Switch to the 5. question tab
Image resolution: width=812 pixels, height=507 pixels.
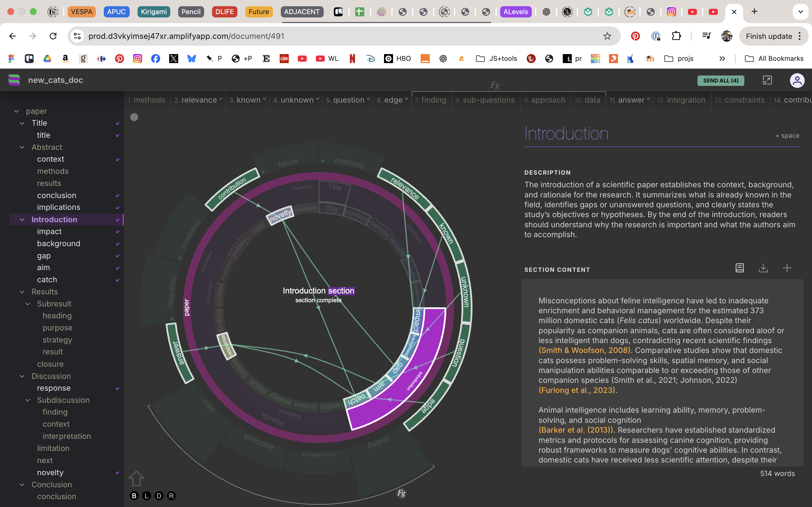pos(348,100)
